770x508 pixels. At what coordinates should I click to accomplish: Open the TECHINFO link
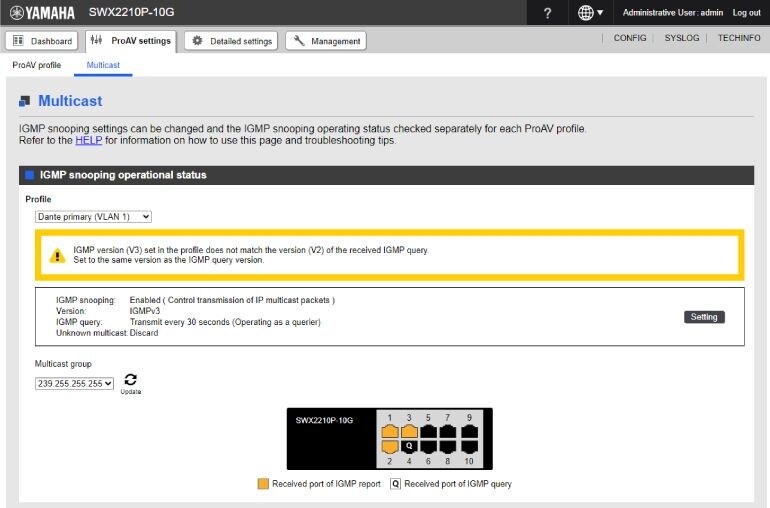point(740,38)
